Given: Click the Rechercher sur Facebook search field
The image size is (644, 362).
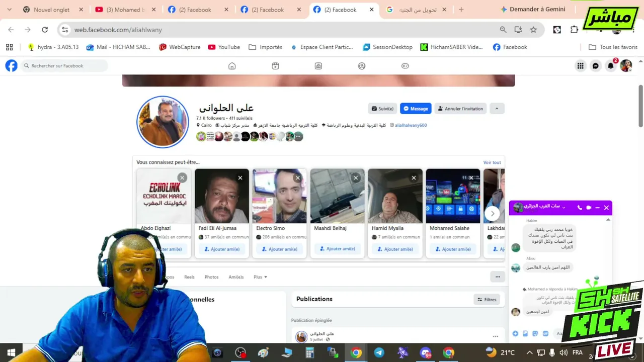Looking at the screenshot, I should pyautogui.click(x=64, y=66).
